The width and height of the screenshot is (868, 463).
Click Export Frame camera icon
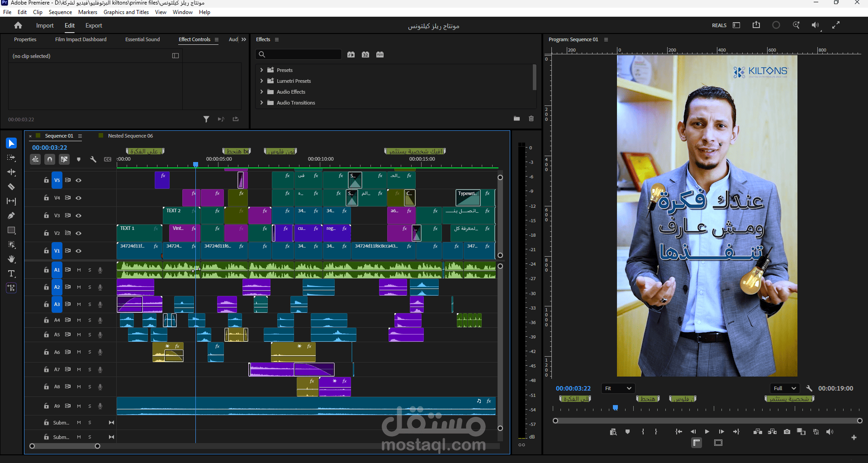click(787, 432)
